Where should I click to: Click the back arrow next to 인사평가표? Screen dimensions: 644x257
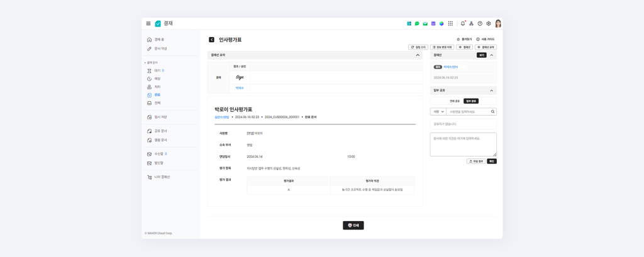click(x=211, y=40)
